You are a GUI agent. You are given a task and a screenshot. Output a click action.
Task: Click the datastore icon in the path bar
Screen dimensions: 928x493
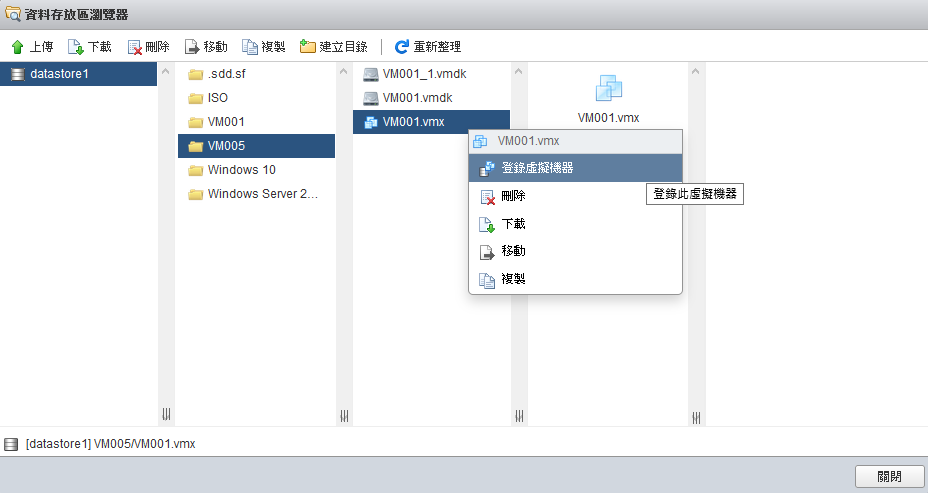point(11,444)
